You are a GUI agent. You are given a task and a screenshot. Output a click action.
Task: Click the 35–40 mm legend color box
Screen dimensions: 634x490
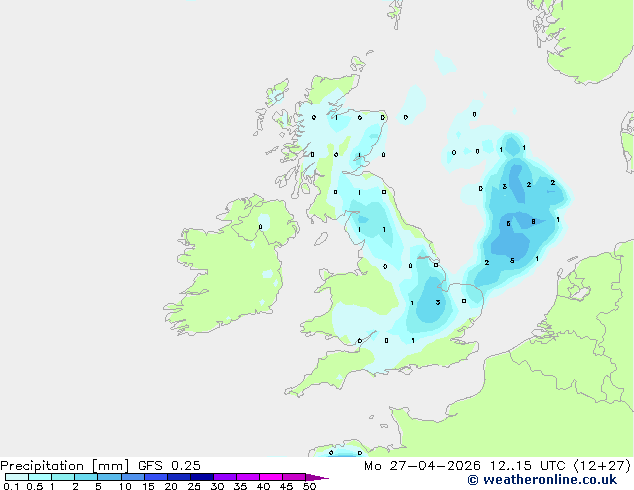pyautogui.click(x=248, y=477)
